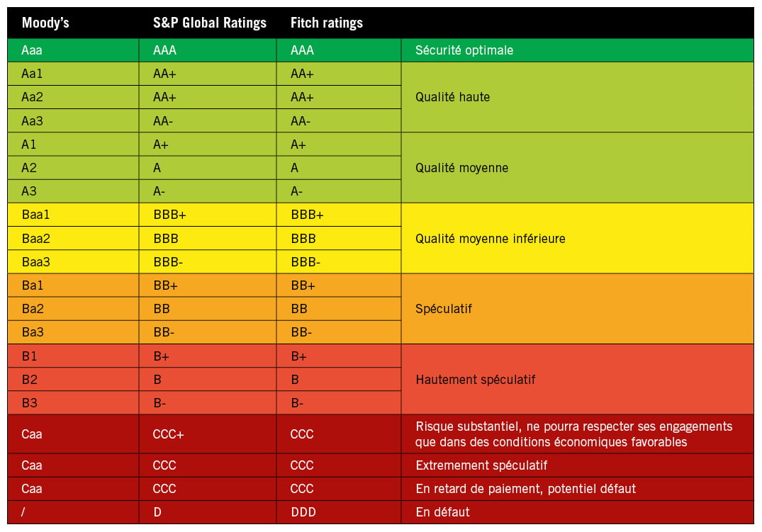Viewport: 762px width, 532px height.
Task: Select the Aaa rating cell
Action: click(32, 50)
